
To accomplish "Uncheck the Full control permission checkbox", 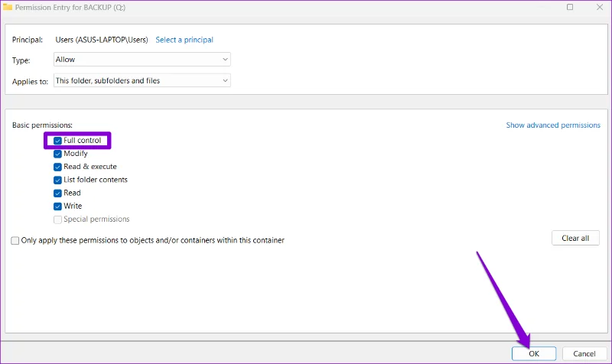I will tap(57, 141).
